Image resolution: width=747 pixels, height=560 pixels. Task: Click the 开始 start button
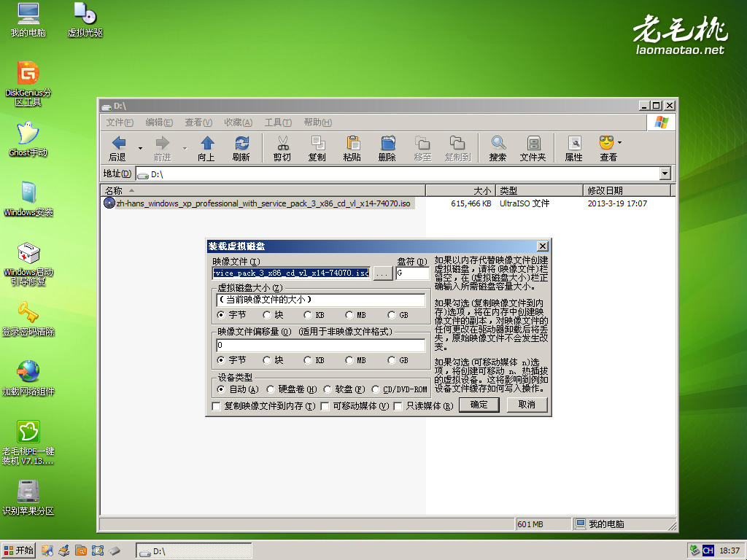pyautogui.click(x=18, y=551)
